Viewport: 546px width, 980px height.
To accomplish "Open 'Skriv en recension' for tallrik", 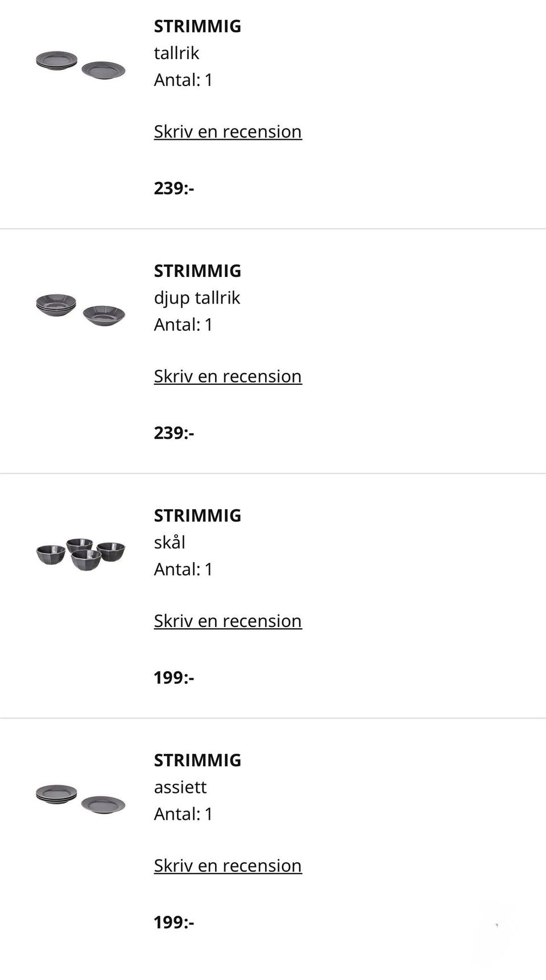I will point(227,131).
